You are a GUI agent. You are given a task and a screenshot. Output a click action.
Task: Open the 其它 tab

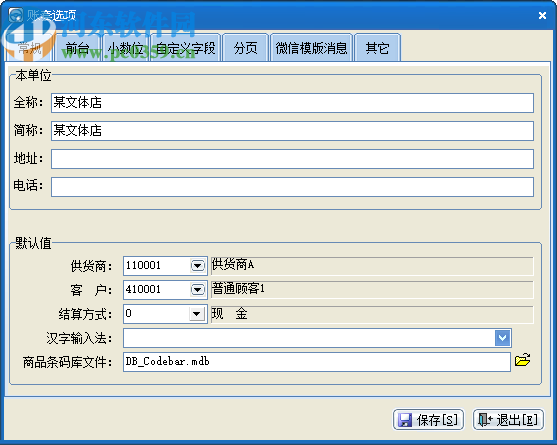click(x=377, y=48)
